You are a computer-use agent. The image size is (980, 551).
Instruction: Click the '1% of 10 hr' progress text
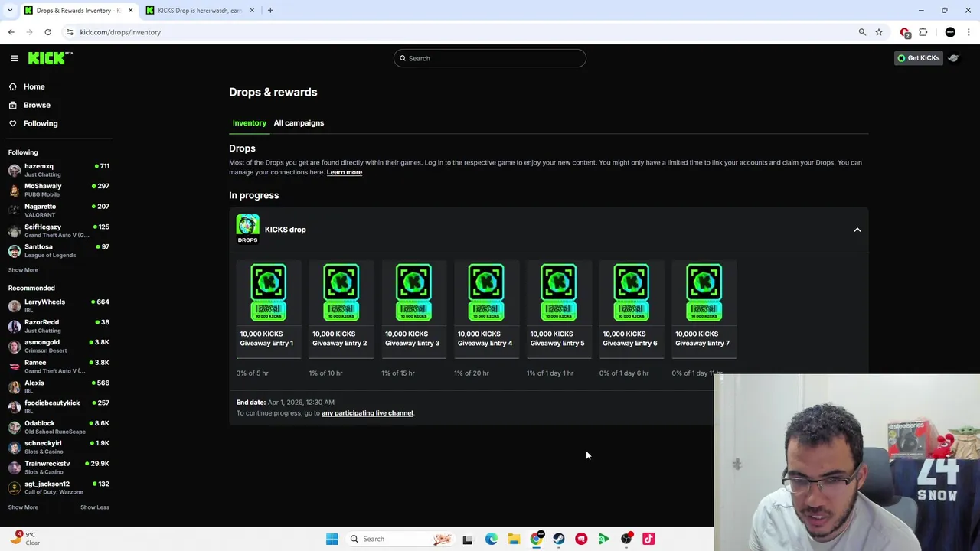[x=325, y=373]
